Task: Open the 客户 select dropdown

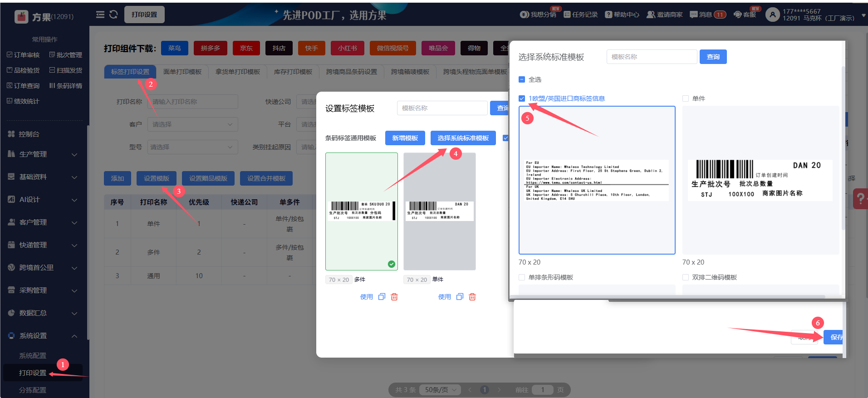Action: point(193,124)
